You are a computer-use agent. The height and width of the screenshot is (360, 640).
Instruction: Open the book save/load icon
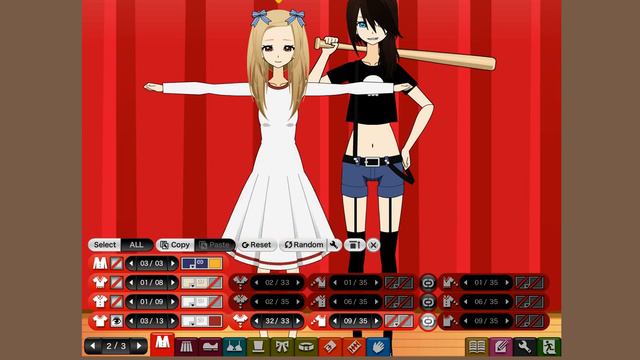click(x=477, y=347)
